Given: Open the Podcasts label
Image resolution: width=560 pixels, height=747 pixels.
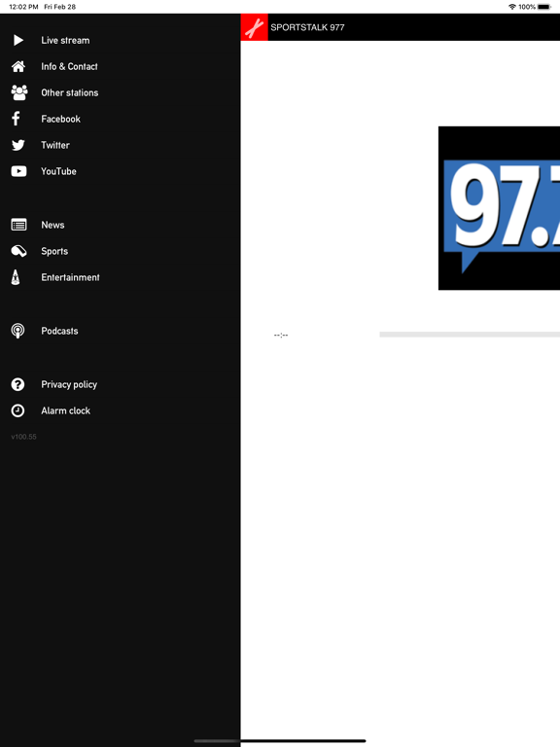Looking at the screenshot, I should point(59,331).
